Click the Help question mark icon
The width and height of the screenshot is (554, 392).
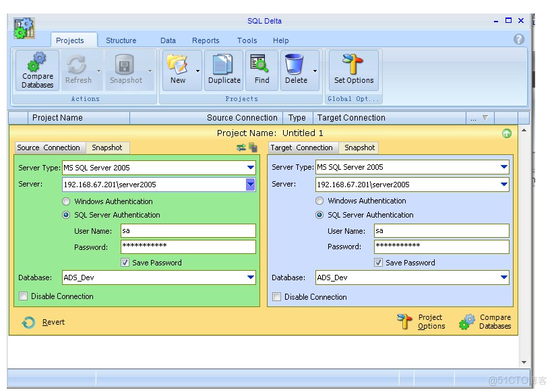point(518,39)
